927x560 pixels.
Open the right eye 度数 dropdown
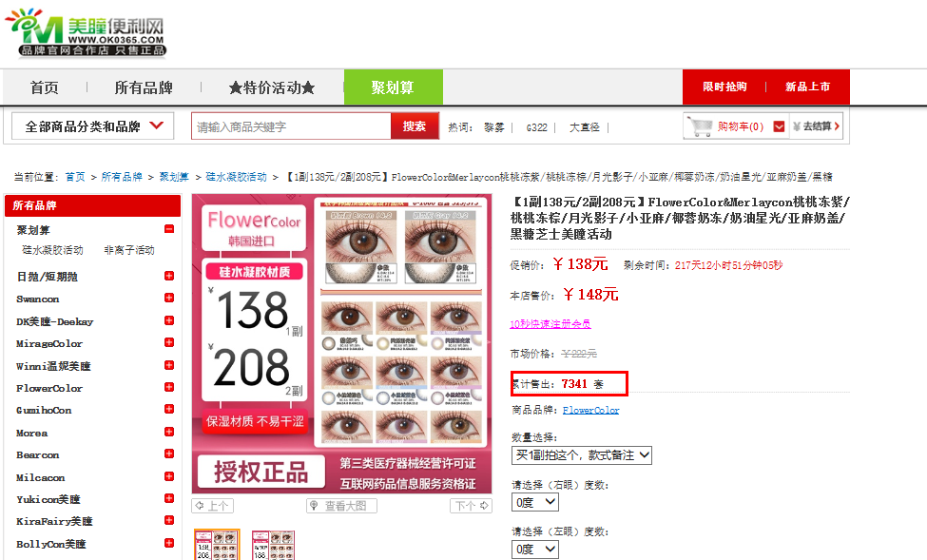[535, 503]
